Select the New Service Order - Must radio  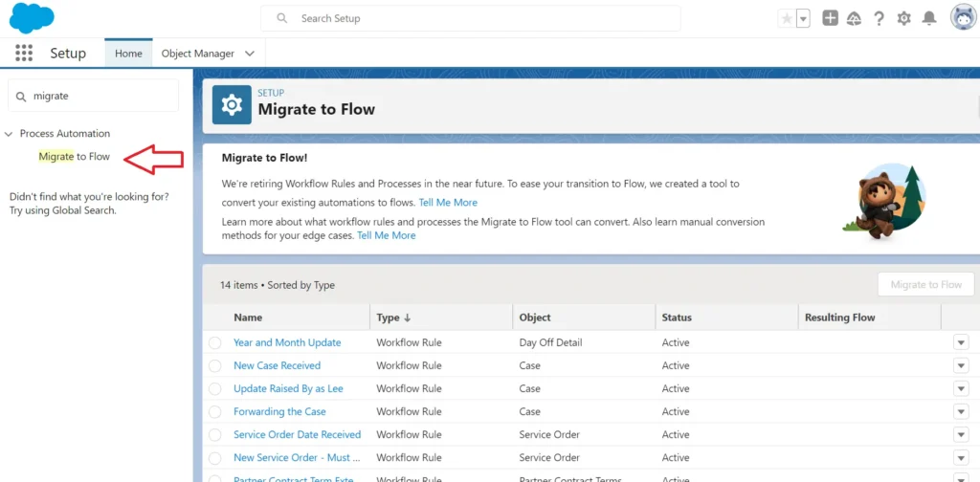tap(215, 458)
